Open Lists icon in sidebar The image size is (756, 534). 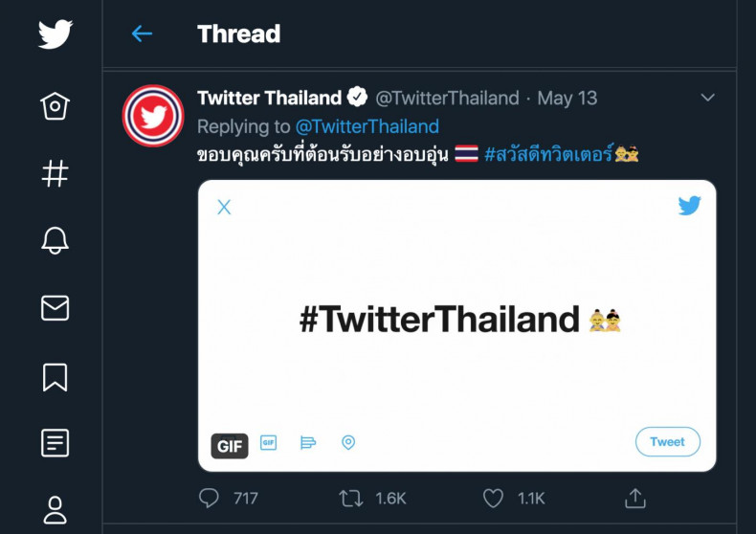[55, 442]
